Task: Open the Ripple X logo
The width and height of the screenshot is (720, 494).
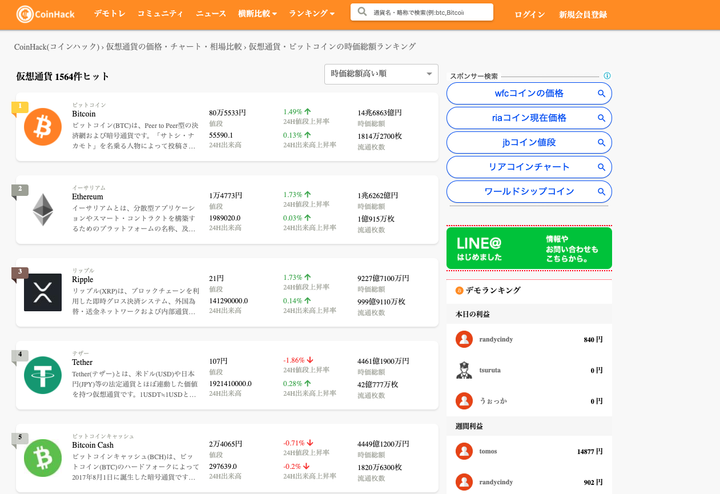Action: click(x=43, y=292)
